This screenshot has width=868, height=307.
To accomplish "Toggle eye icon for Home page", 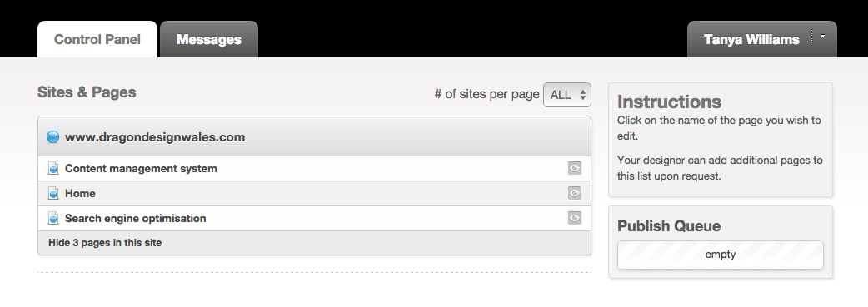I will click(575, 193).
